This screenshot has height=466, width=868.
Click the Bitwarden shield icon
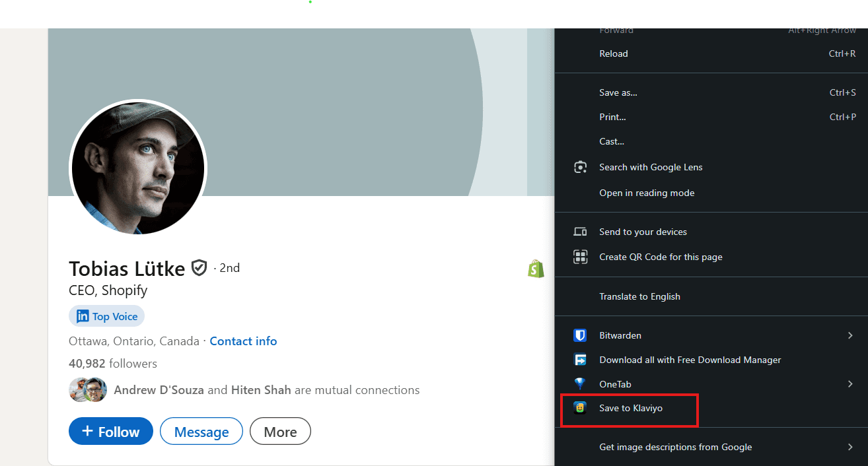580,335
